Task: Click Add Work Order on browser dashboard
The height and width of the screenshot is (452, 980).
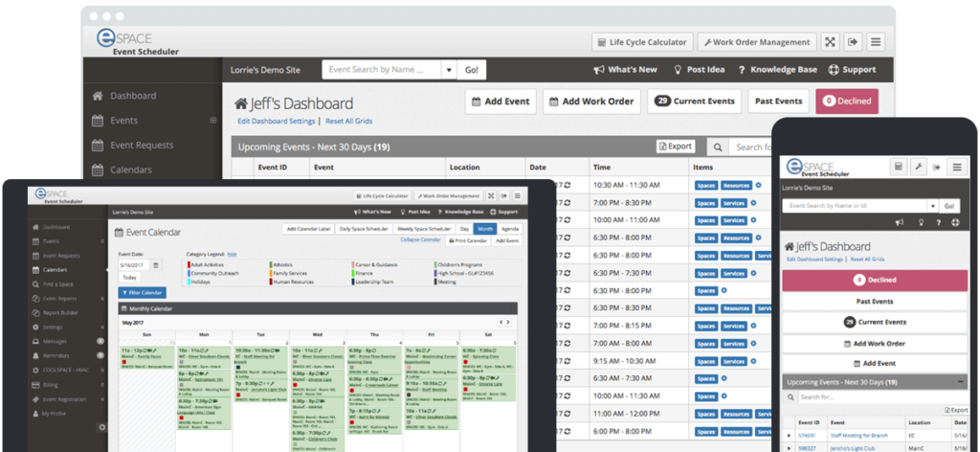Action: 591,102
